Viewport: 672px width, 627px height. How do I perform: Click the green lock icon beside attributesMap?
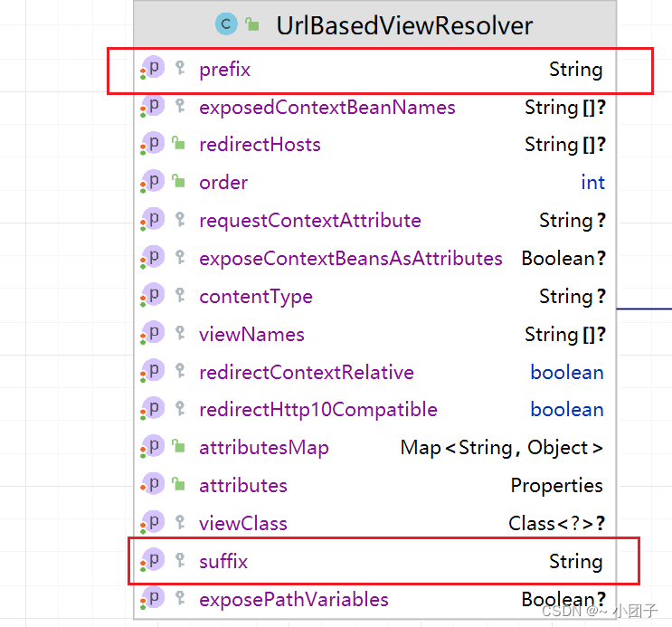[x=180, y=448]
